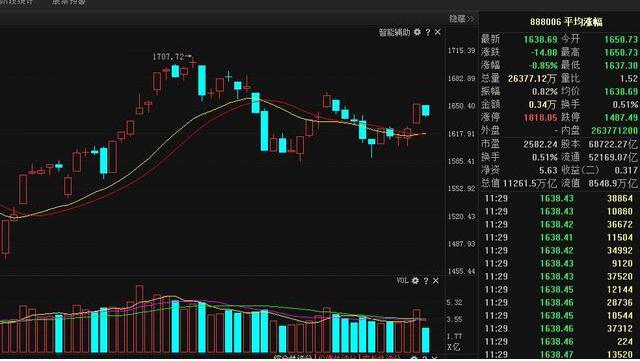Click the 最高 value in the quote panel
Viewport: 640px width, 361px height.
click(x=620, y=52)
